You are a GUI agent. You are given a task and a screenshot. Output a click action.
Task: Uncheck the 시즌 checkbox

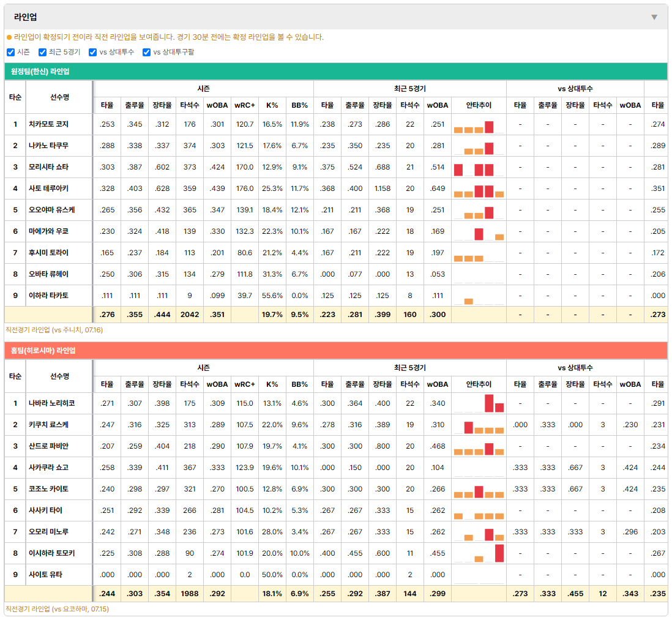(11, 52)
